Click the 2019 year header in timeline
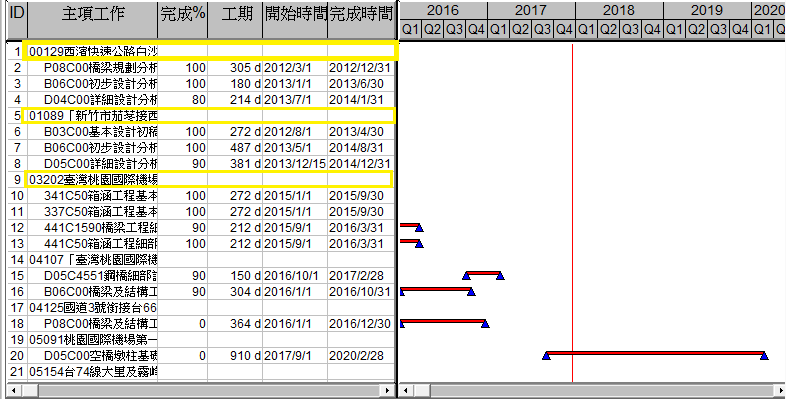 [707, 11]
